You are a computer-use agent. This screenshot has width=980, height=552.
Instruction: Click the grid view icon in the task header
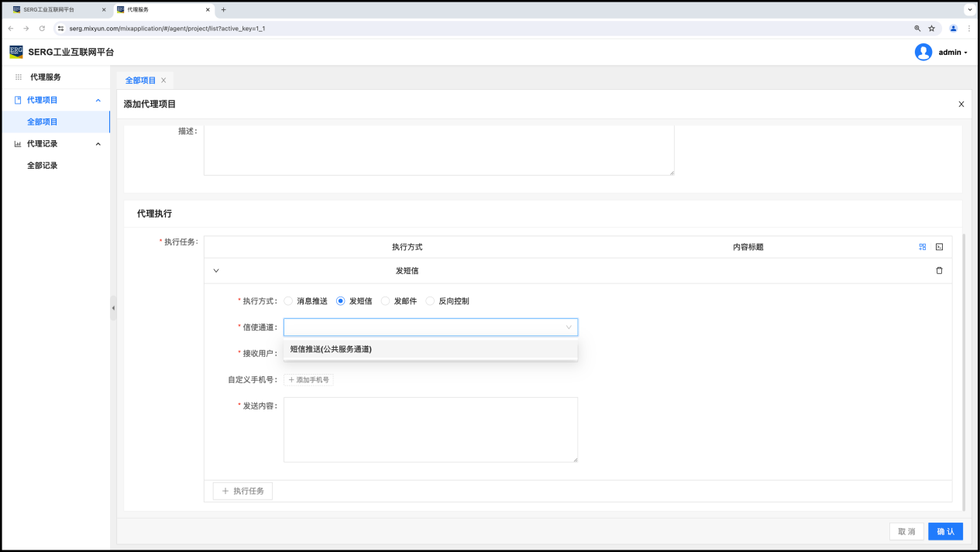[x=923, y=247]
